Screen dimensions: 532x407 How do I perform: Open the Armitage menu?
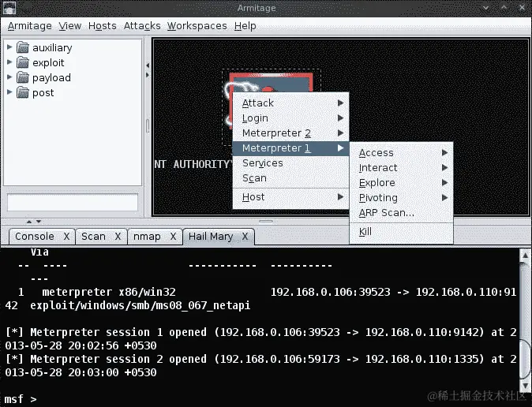point(29,26)
